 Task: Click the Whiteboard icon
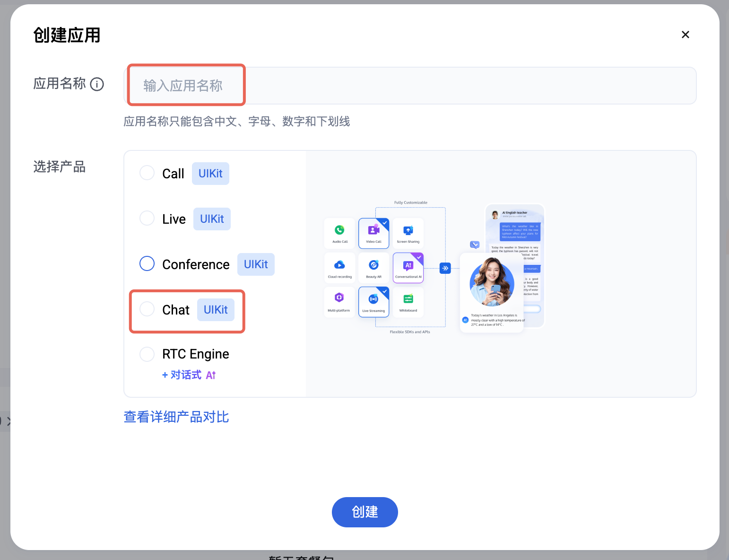coord(408,299)
